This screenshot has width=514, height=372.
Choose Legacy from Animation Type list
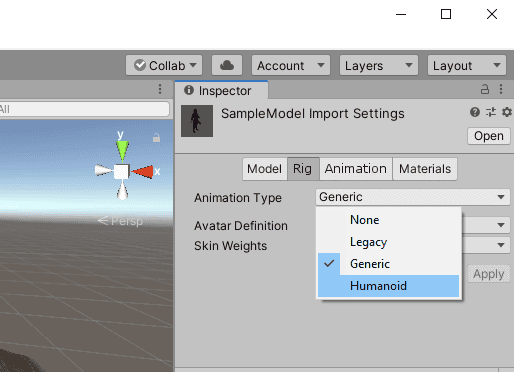389,242
